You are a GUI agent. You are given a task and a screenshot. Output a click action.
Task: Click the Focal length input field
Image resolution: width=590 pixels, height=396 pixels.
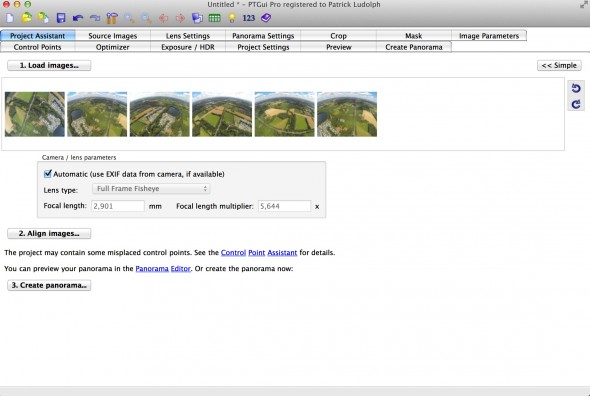(x=118, y=206)
